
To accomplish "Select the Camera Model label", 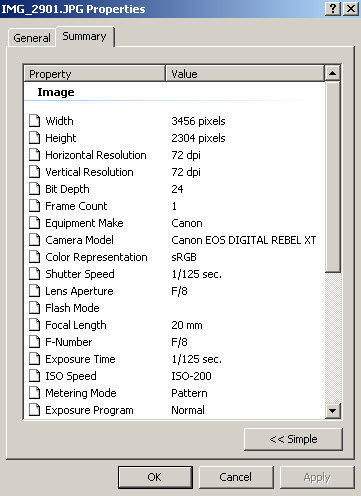I will point(79,240).
